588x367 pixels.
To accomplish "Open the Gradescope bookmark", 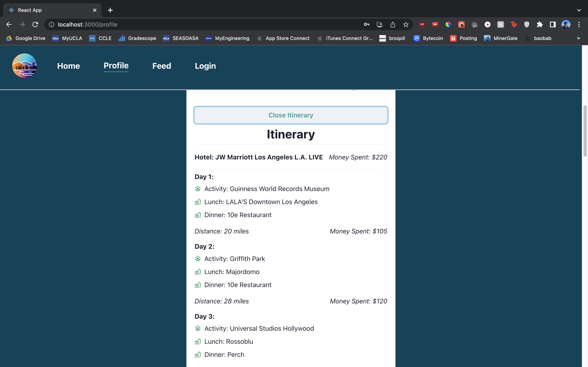I will pos(137,38).
